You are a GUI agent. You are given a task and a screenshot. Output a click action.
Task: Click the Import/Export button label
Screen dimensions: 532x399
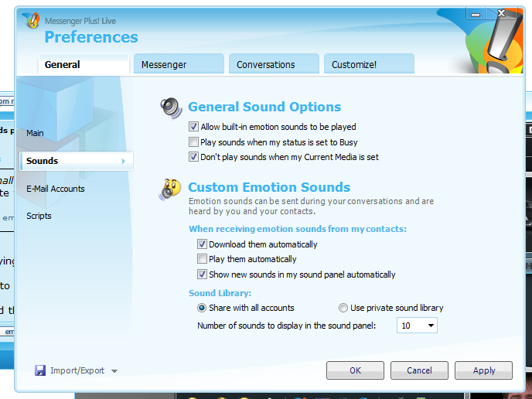click(x=77, y=370)
